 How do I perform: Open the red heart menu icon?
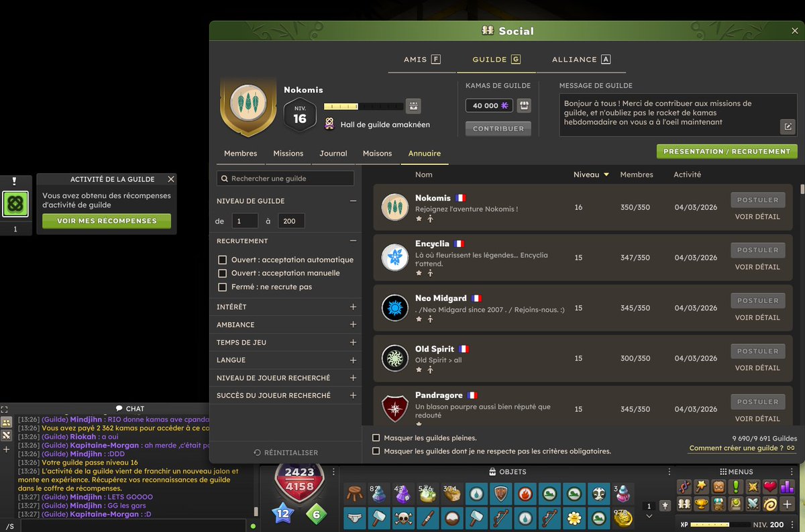[769, 486]
